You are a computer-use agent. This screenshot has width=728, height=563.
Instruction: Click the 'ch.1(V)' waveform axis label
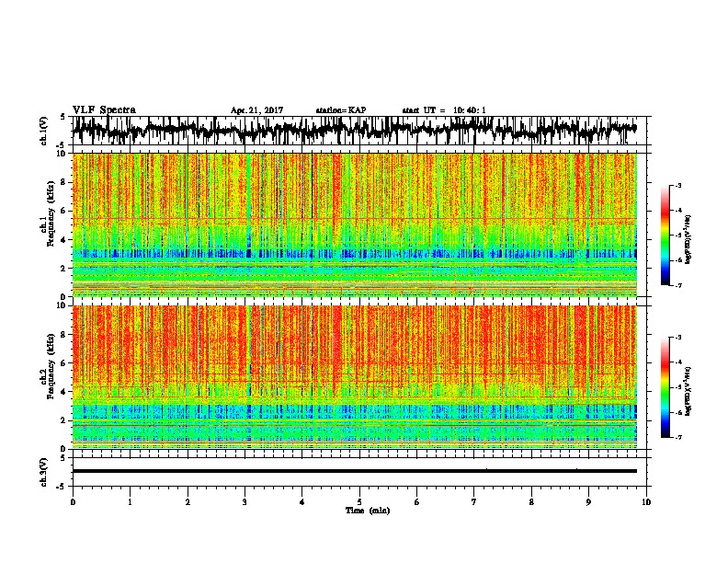(43, 131)
